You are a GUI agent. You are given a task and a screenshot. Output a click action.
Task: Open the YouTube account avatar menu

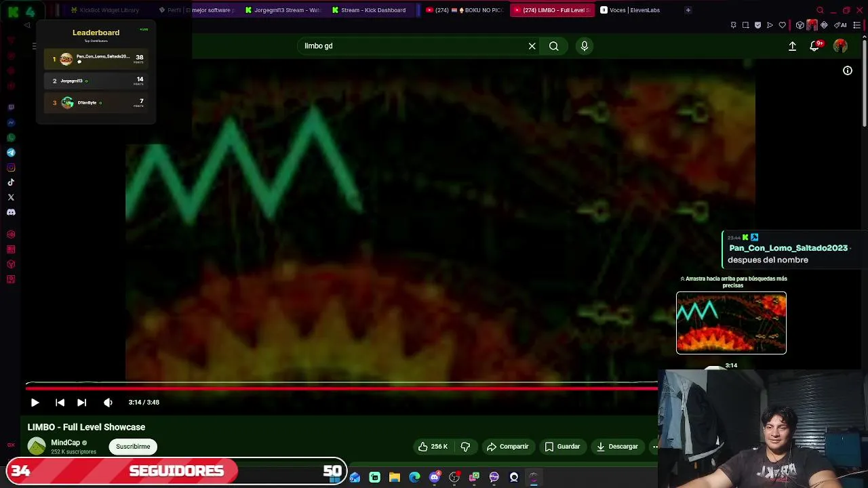tap(840, 46)
